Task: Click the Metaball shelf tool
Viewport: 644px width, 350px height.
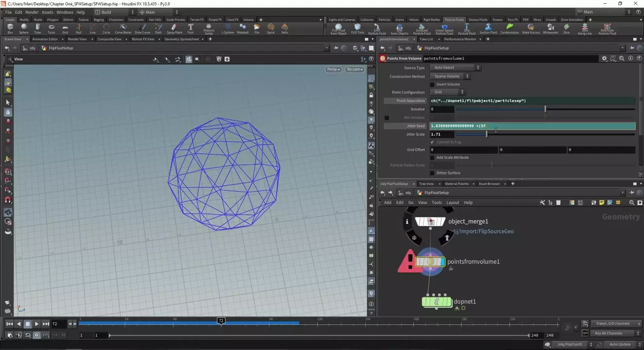Action: click(x=243, y=29)
